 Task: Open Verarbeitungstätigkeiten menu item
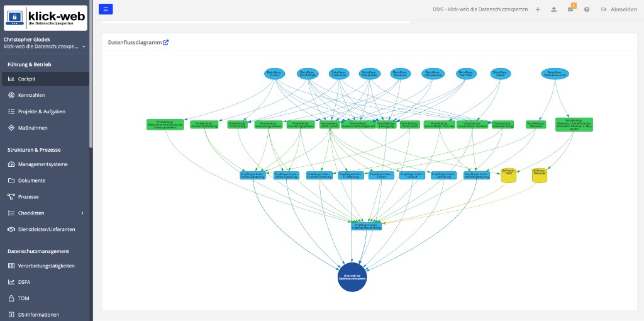pos(45,266)
